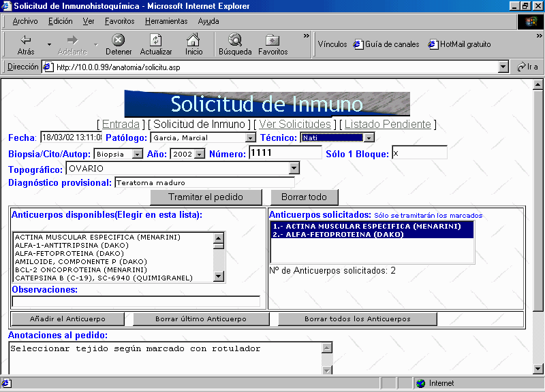This screenshot has height=392, width=545.
Task: Click Añadir el Anticuerpo button
Action: coord(67,319)
